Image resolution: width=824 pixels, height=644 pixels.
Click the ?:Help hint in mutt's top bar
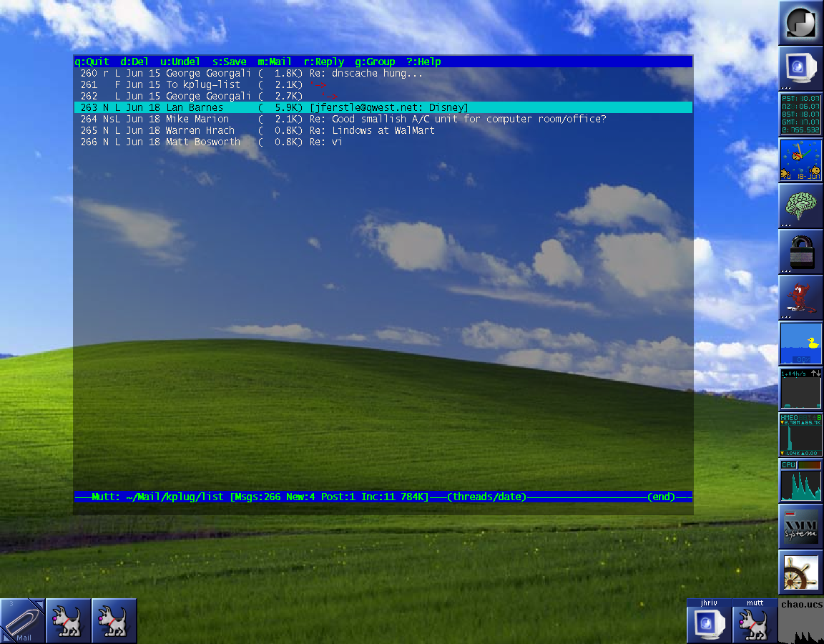point(423,62)
